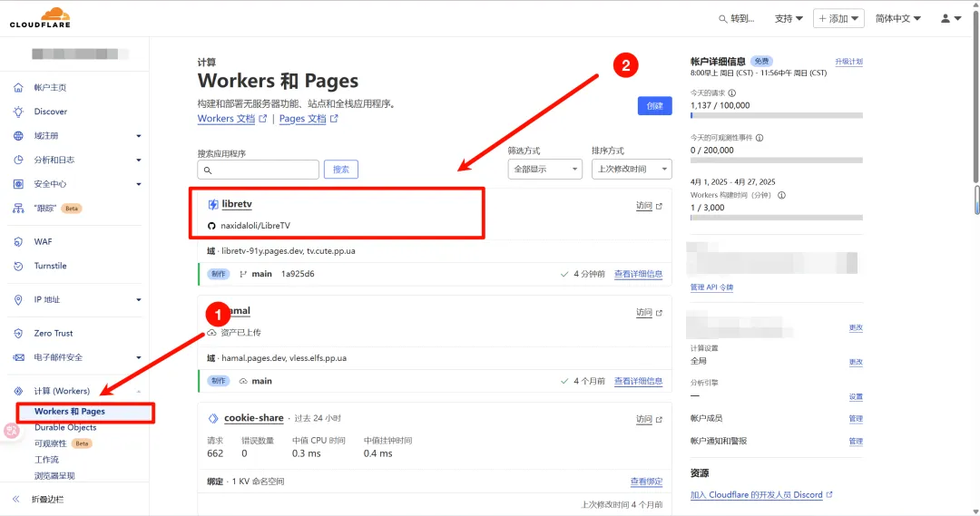Select Workers and Pages in sidebar
This screenshot has height=516, width=980.
[x=70, y=412]
